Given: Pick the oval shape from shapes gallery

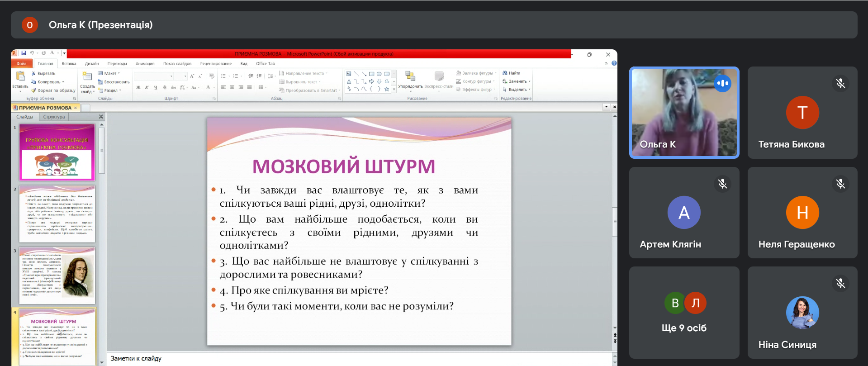Looking at the screenshot, I should click(379, 74).
